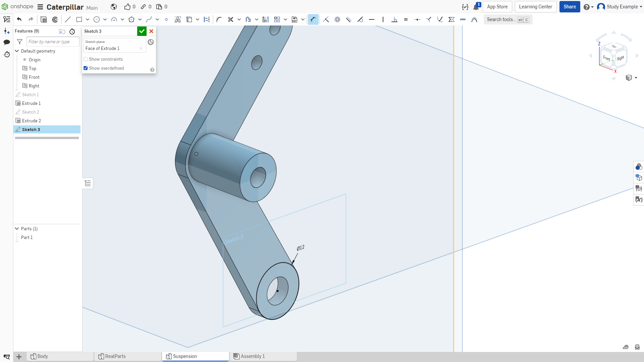Select the Trim scissors tool
Viewport: 644px width, 362px height.
(x=230, y=19)
